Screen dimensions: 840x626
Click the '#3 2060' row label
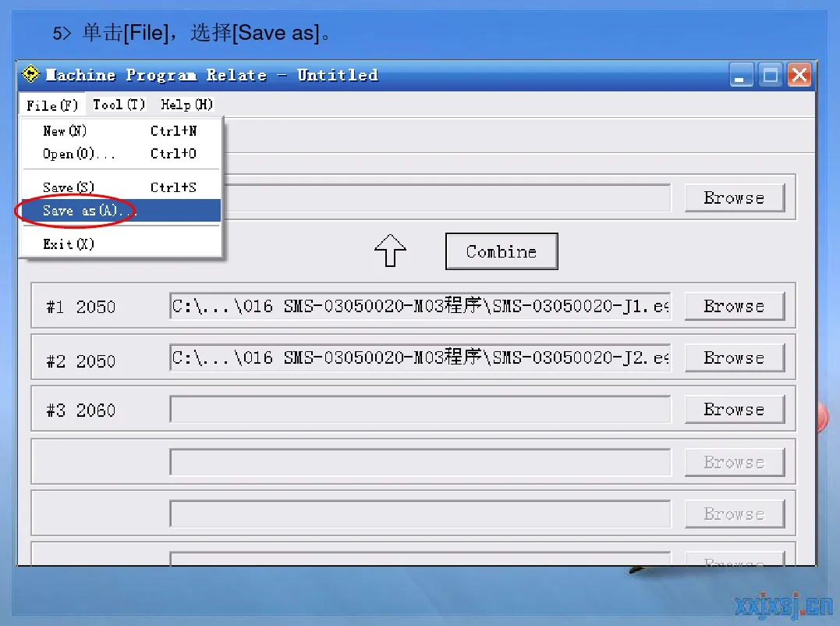point(81,411)
